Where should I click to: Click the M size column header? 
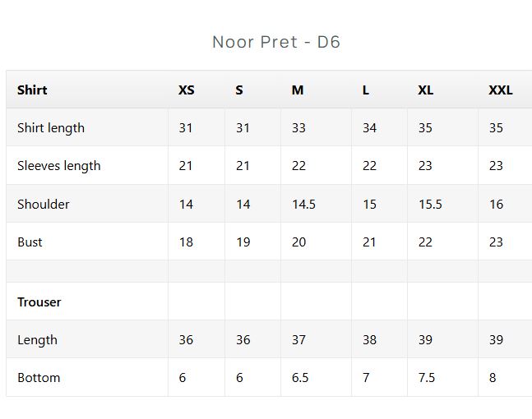(x=298, y=90)
